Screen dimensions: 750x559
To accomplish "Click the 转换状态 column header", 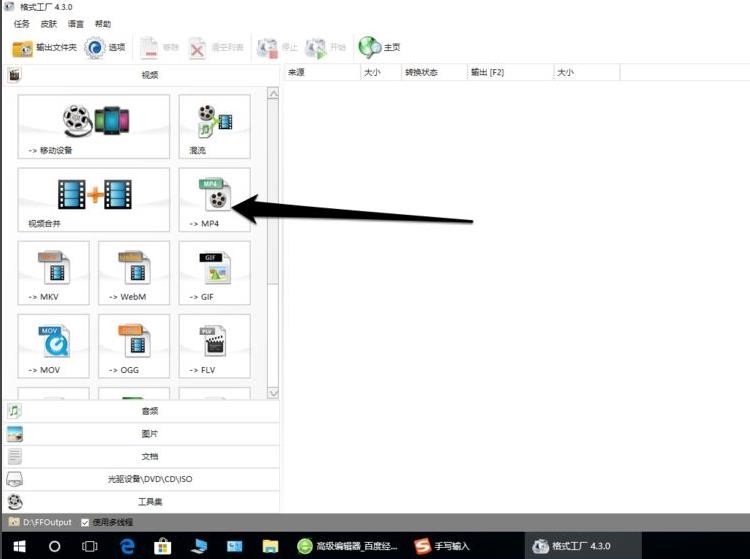I will 434,72.
